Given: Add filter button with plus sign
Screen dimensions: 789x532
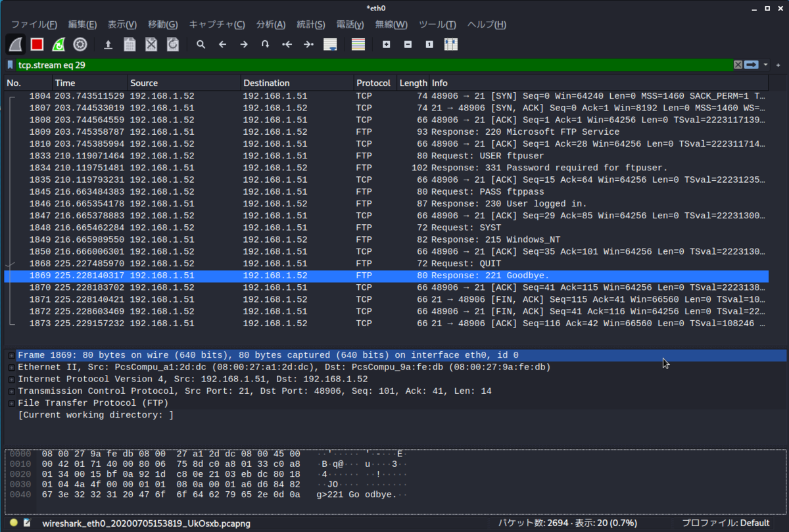Looking at the screenshot, I should (778, 65).
